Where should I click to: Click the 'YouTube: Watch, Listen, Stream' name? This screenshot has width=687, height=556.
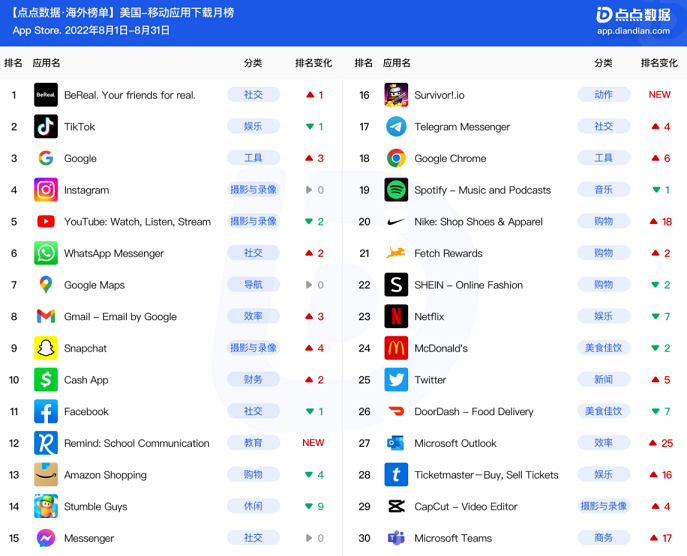point(137,222)
